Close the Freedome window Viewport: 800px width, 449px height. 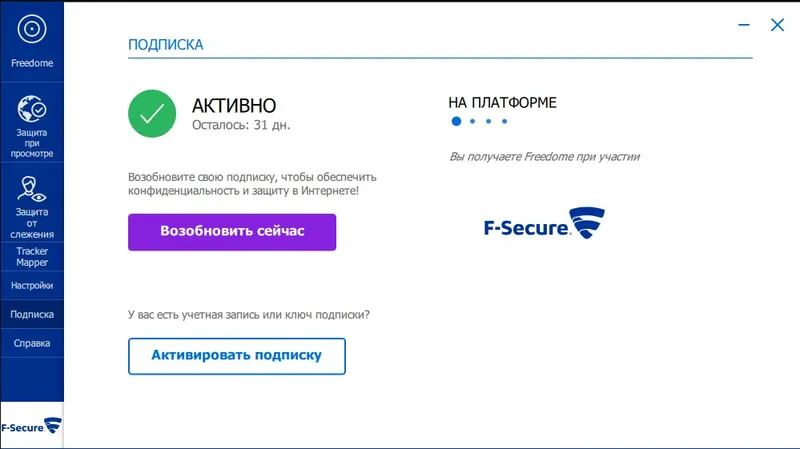click(777, 26)
